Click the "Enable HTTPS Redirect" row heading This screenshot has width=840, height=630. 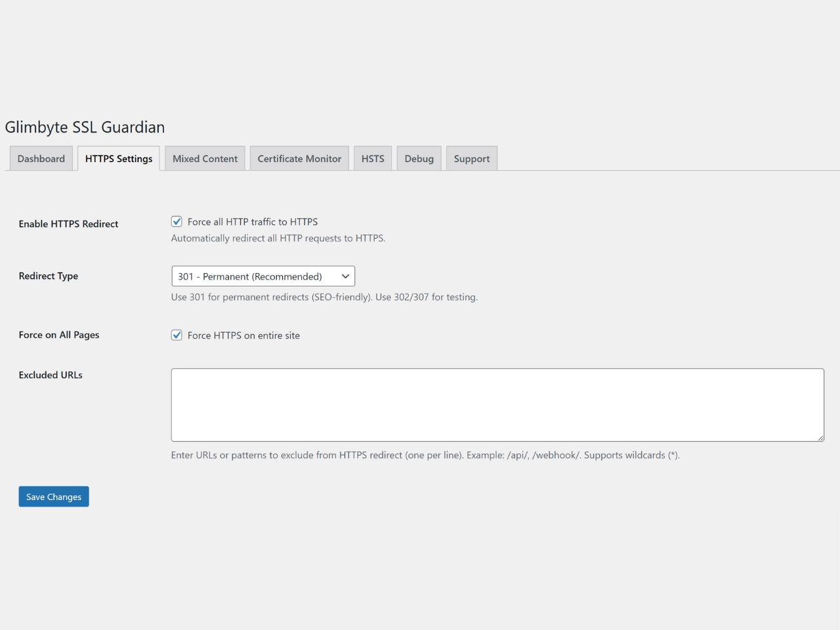tap(68, 224)
